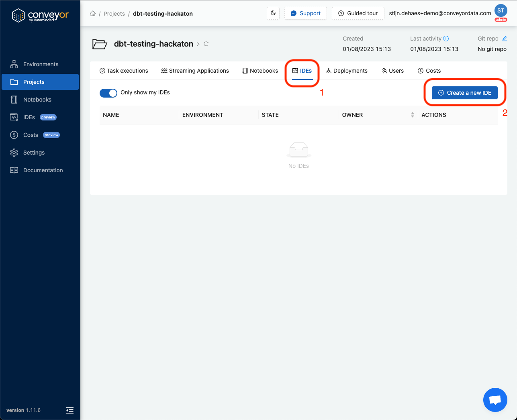
Task: Click the ST user avatar
Action: (501, 11)
